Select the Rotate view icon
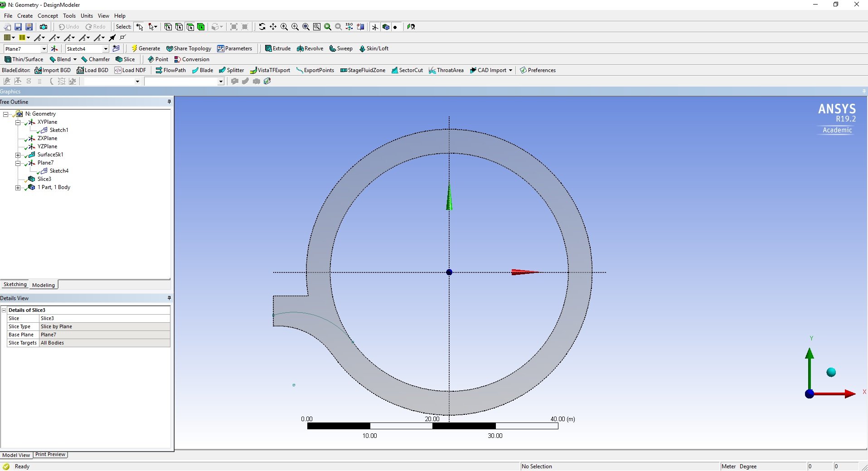 262,27
